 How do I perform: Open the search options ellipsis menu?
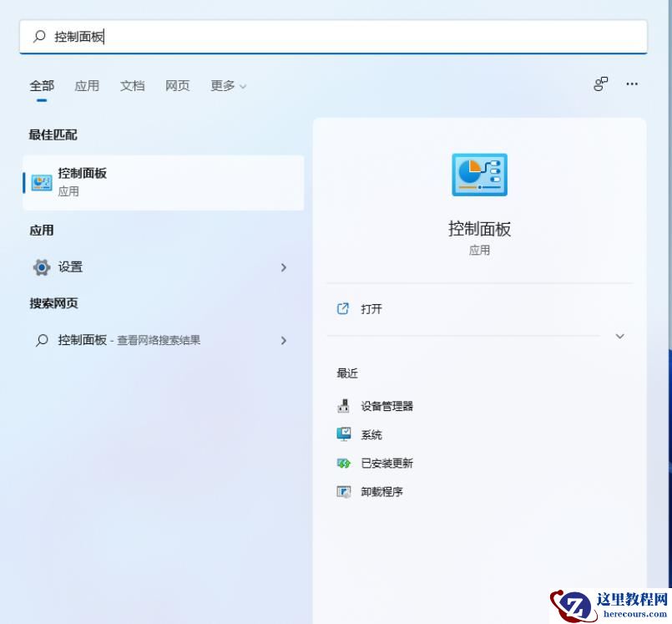(631, 84)
